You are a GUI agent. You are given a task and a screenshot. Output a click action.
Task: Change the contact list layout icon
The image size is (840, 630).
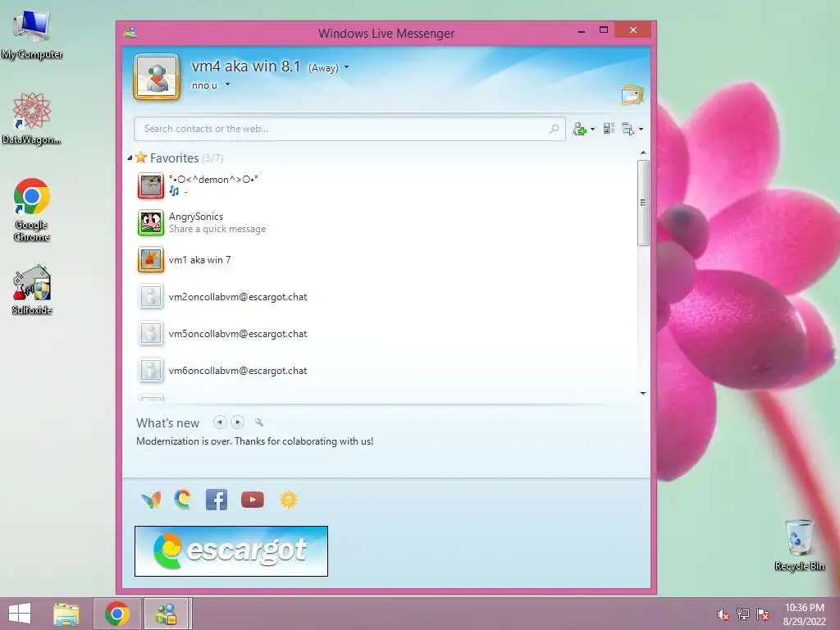(x=609, y=129)
